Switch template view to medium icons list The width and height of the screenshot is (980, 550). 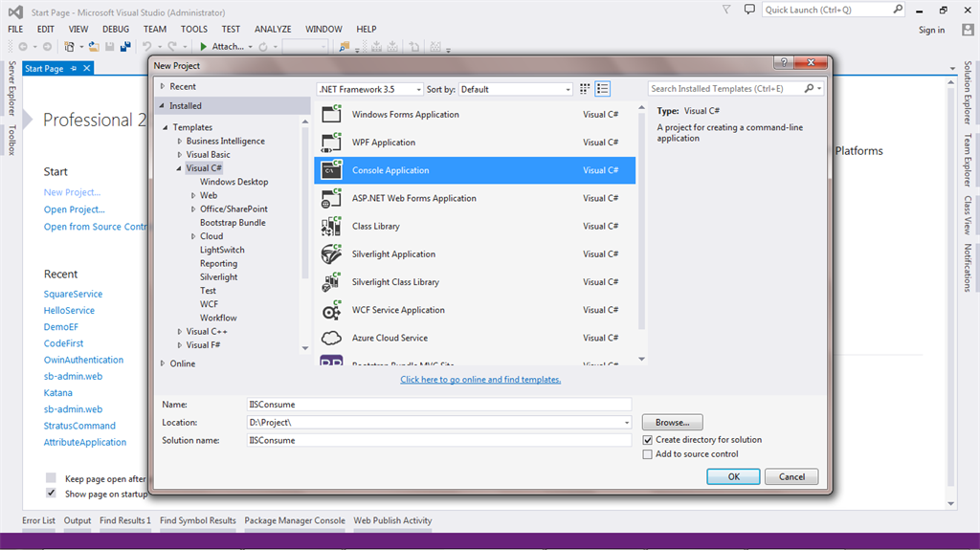pos(603,89)
